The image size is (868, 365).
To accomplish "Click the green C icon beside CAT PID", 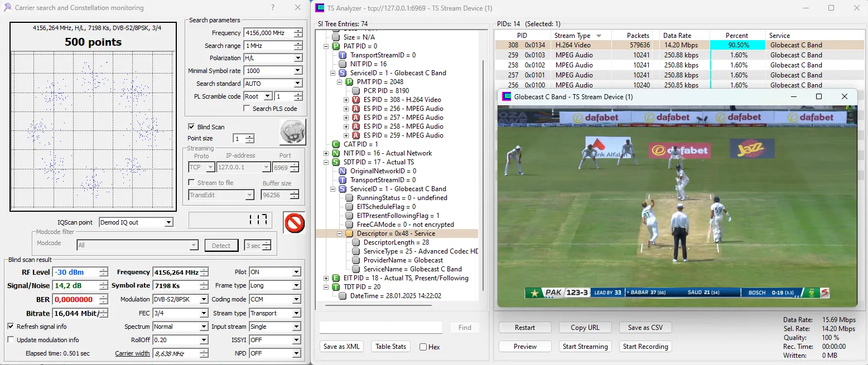I will click(x=335, y=144).
